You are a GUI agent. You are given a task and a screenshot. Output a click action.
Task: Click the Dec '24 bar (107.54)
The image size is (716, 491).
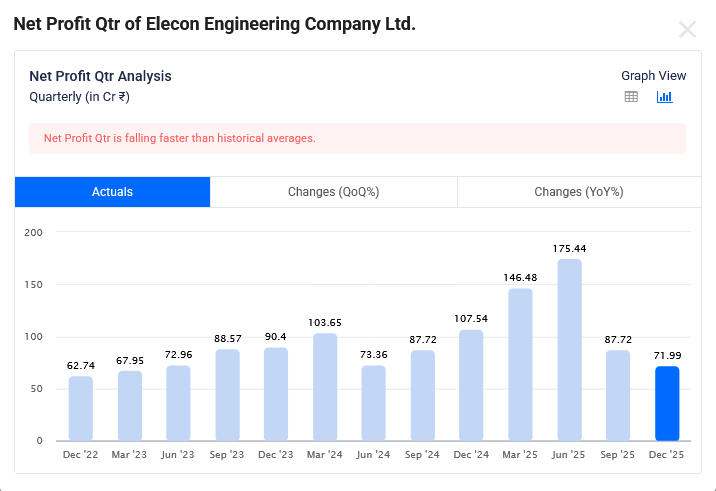coord(471,385)
